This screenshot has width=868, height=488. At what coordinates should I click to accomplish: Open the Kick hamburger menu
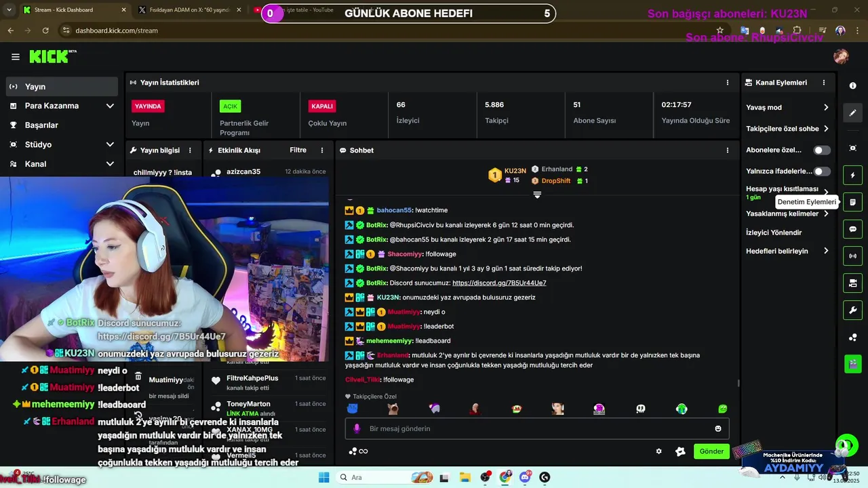15,57
